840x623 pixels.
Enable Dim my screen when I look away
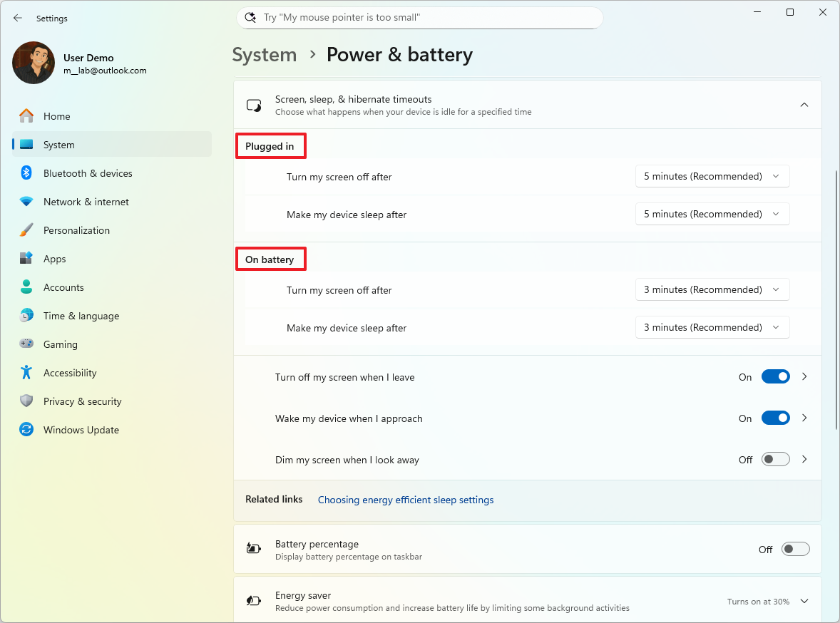coord(775,459)
